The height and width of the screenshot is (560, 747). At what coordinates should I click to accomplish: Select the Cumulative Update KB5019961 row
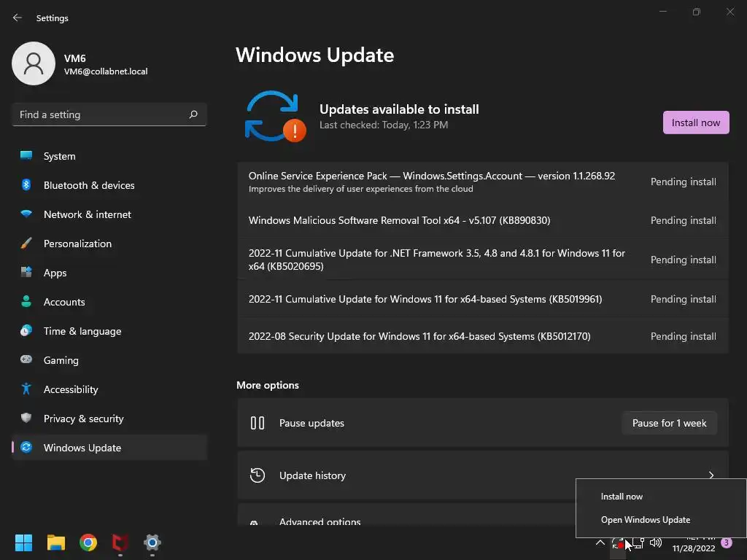(x=483, y=299)
